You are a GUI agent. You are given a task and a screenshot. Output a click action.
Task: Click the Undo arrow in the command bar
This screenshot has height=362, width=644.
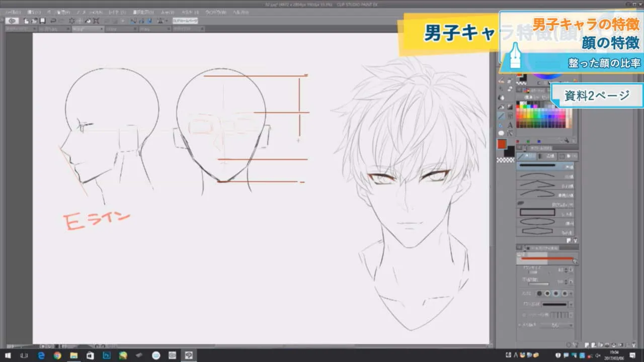[x=53, y=21]
